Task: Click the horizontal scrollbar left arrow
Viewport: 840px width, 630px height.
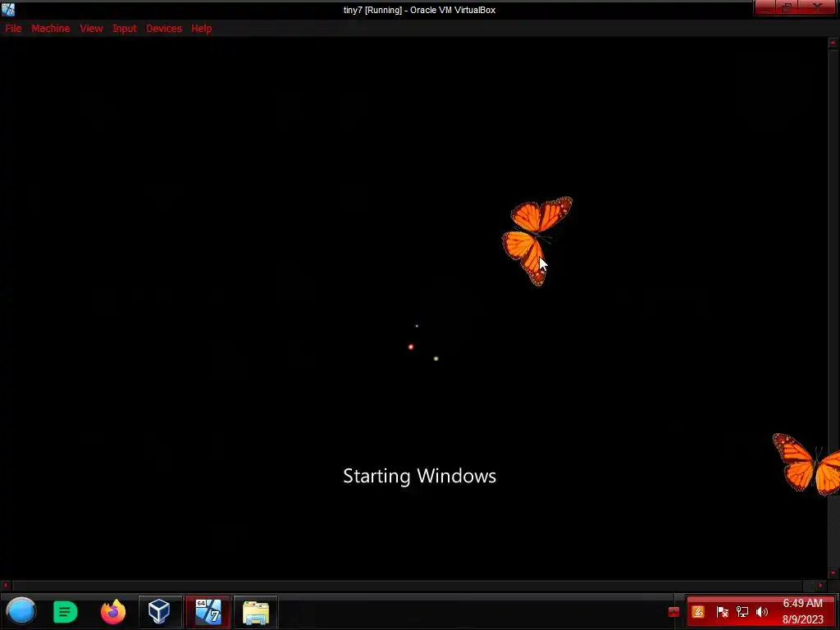Action: (x=6, y=586)
